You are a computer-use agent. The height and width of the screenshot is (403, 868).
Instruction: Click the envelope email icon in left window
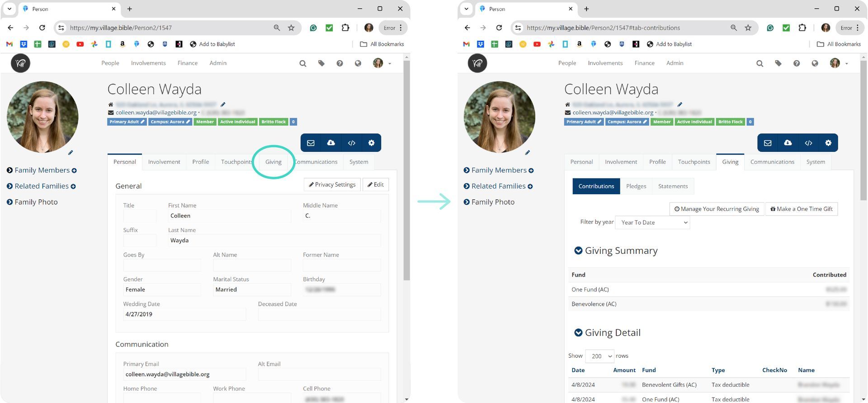click(311, 143)
